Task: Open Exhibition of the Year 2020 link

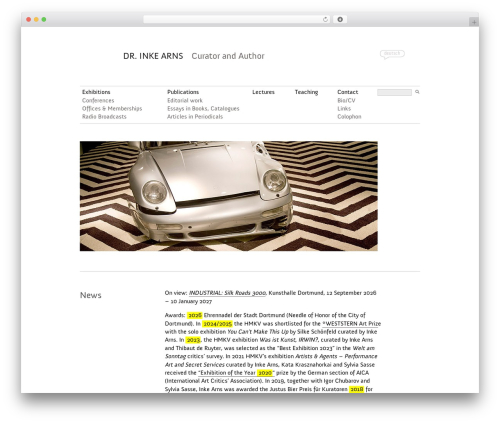Action: (x=235, y=373)
